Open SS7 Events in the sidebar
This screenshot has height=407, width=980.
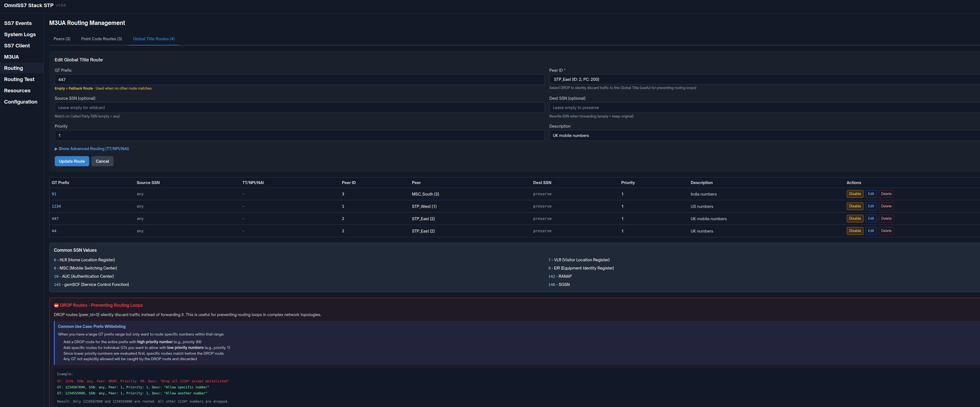pos(18,23)
